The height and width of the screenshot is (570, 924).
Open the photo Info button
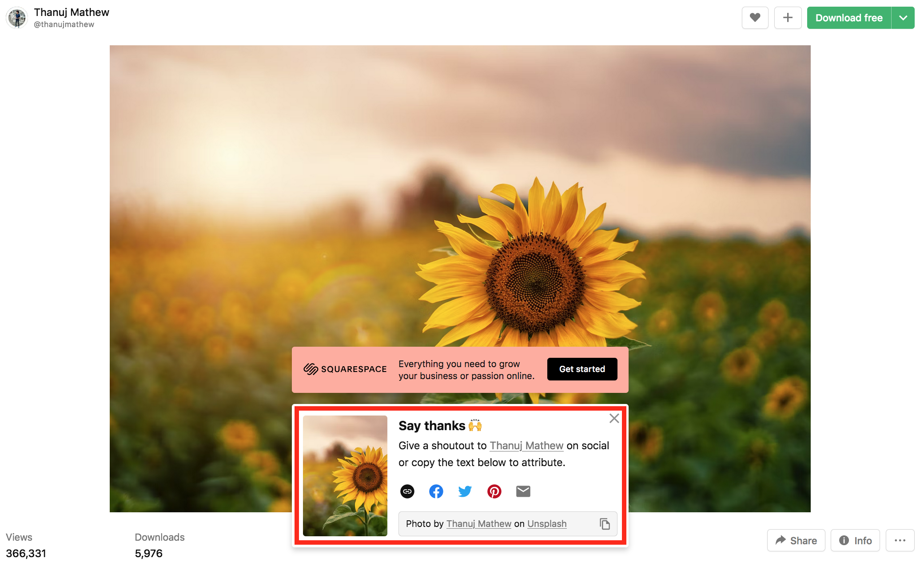[x=855, y=540]
